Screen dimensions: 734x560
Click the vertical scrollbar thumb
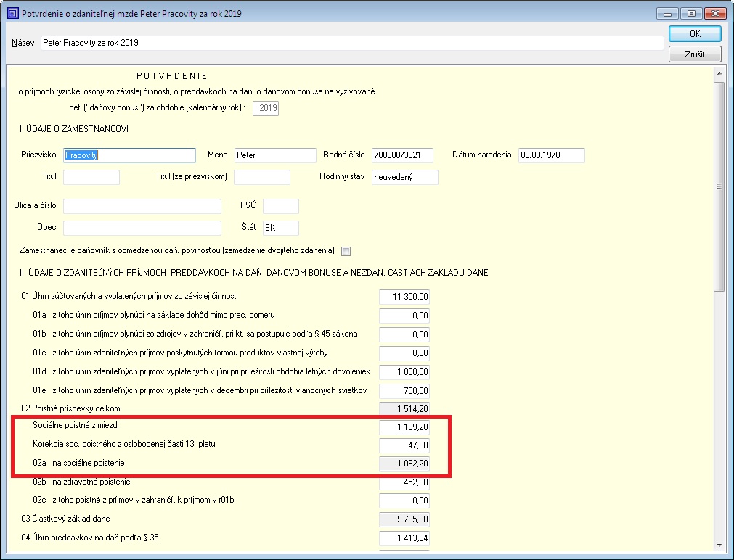pos(719,186)
